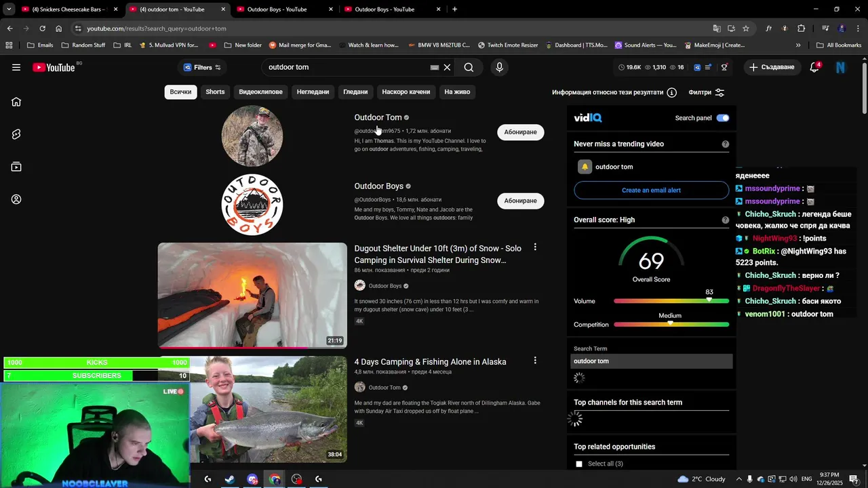
Task: Open the Филтри filter options
Action: [x=707, y=92]
